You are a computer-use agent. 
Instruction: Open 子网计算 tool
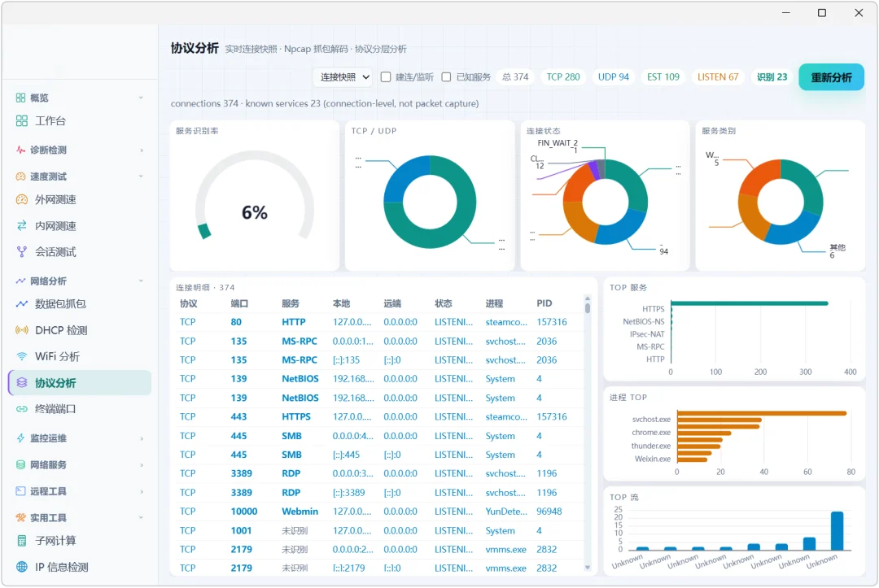point(80,541)
